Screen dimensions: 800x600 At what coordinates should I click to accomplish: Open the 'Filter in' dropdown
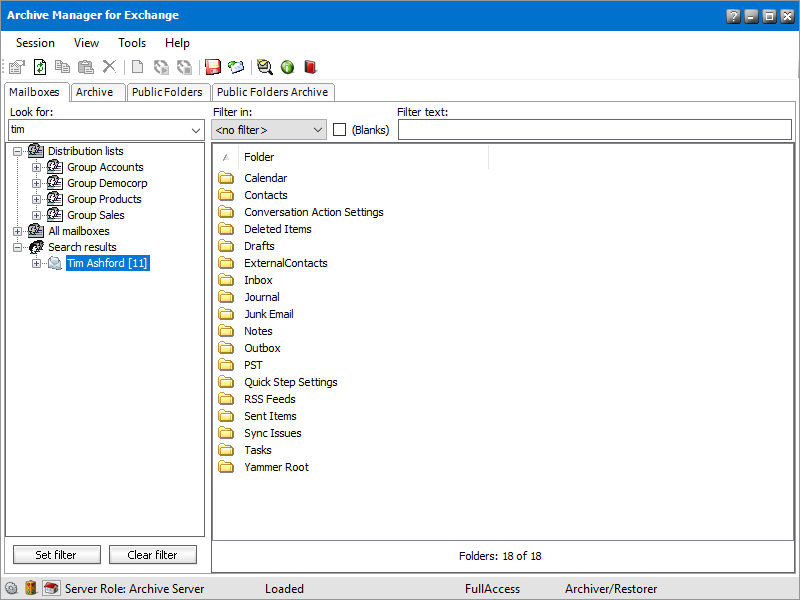click(x=317, y=130)
